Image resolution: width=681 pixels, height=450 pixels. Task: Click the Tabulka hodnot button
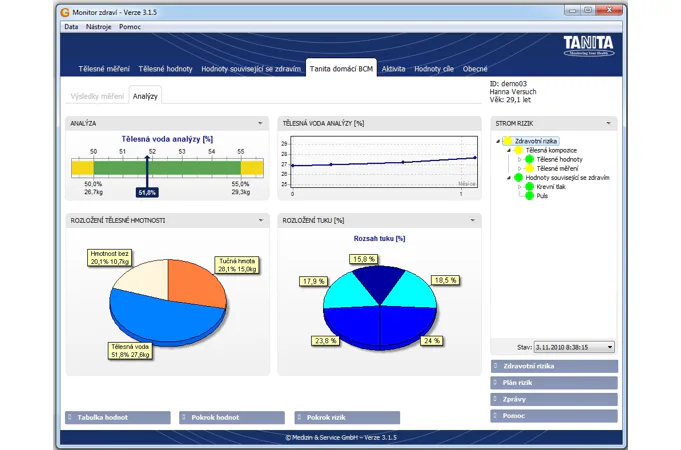point(118,417)
